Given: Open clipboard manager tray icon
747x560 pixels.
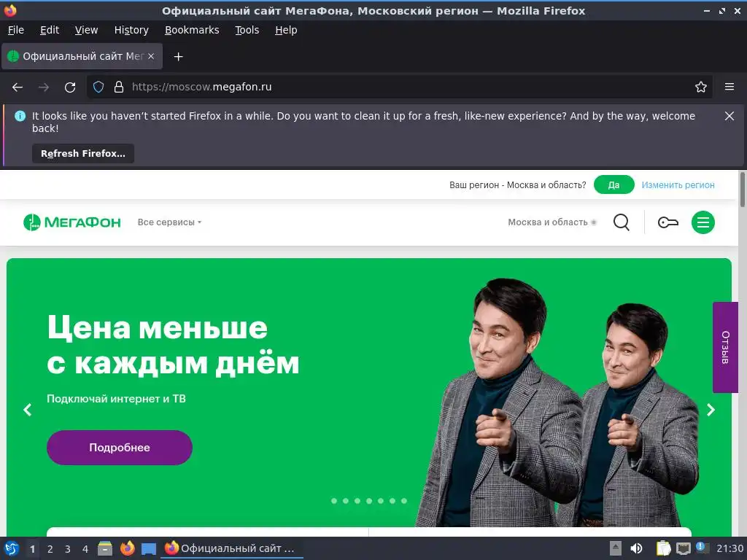Looking at the screenshot, I should click(663, 548).
